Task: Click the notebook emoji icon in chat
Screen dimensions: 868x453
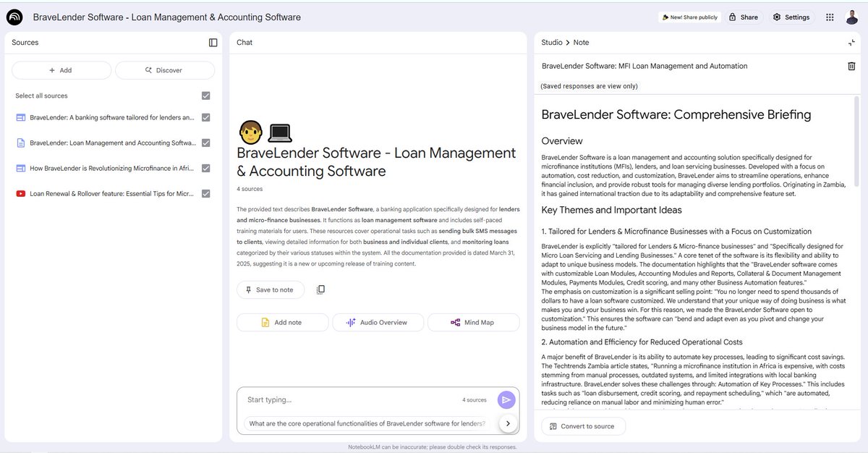Action: (279, 132)
